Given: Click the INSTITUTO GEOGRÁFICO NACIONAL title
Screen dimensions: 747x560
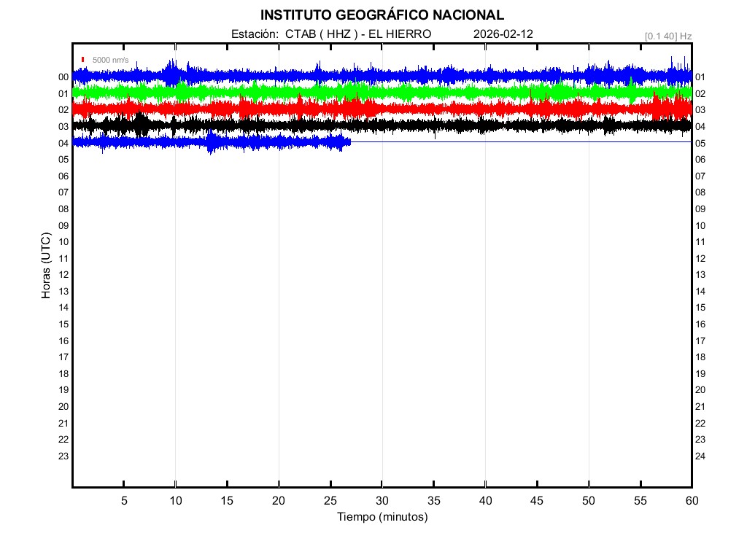Looking at the screenshot, I should pyautogui.click(x=382, y=15).
